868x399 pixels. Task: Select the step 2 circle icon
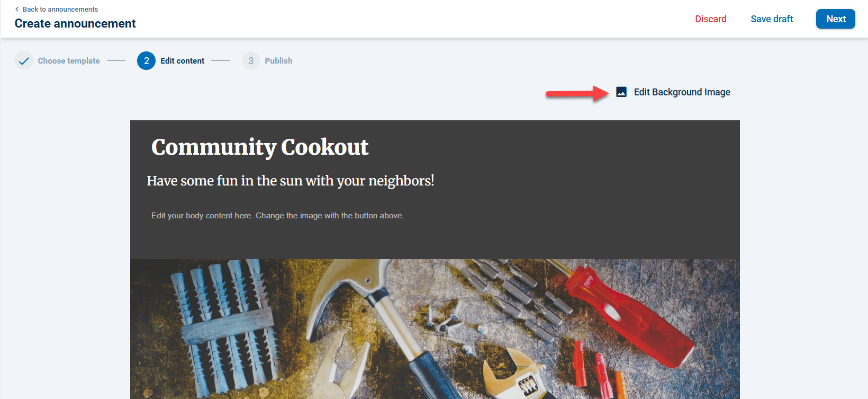[147, 61]
